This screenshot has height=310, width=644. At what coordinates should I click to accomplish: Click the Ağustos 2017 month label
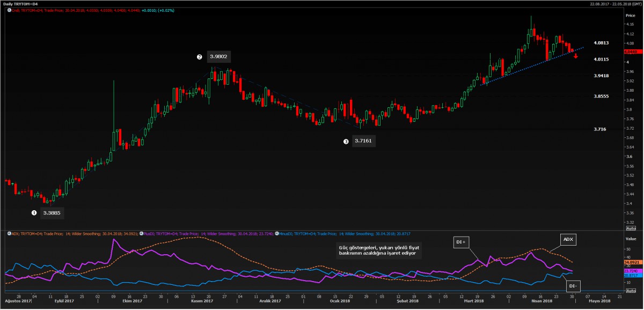click(17, 301)
